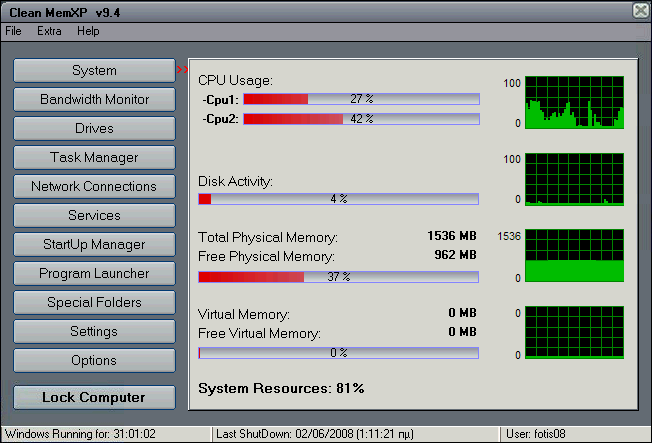The image size is (652, 443).
Task: Click 'Free Physical Memory:' label
Action: [x=266, y=256]
